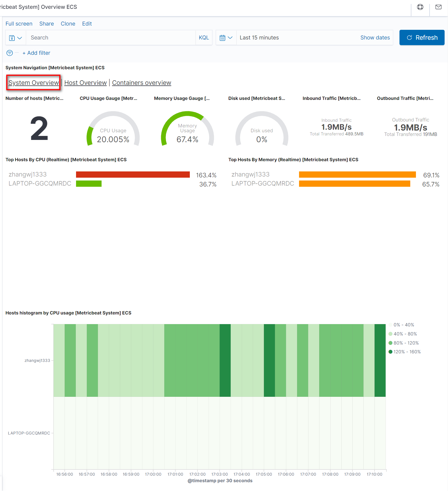Click the Last 15 minutes time range
The height and width of the screenshot is (491, 448).
click(259, 38)
